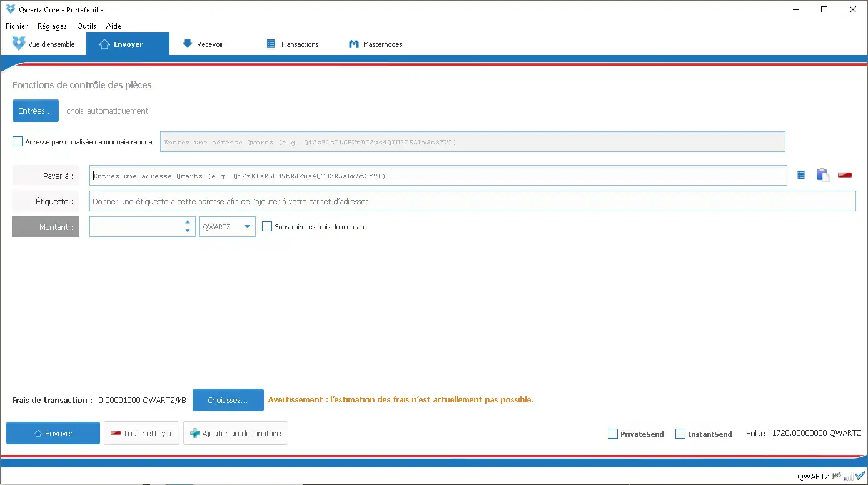Enable Adresse personnalisée de monnaie rendue checkbox

click(x=18, y=142)
